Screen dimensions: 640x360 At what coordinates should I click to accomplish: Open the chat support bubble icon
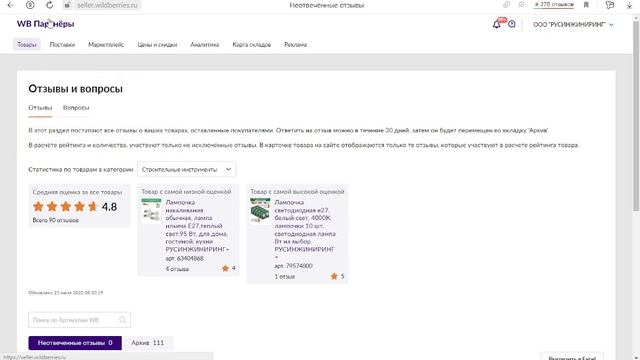[x=512, y=24]
